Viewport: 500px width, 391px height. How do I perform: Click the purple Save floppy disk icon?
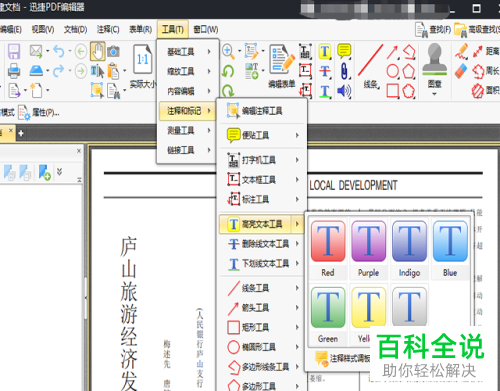point(14,52)
